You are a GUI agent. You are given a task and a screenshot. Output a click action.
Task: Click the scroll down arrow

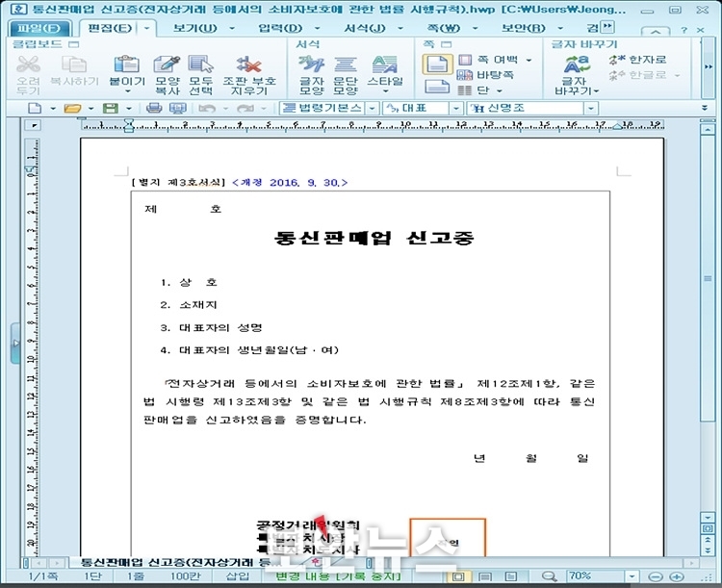[708, 518]
